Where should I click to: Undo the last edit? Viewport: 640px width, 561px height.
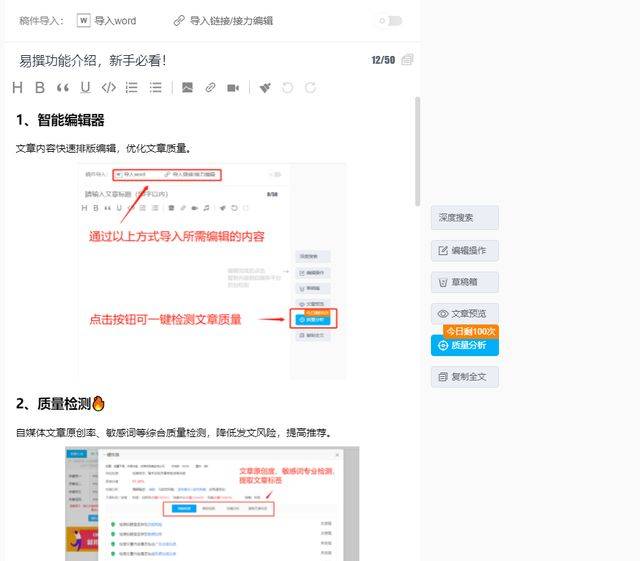[x=288, y=88]
